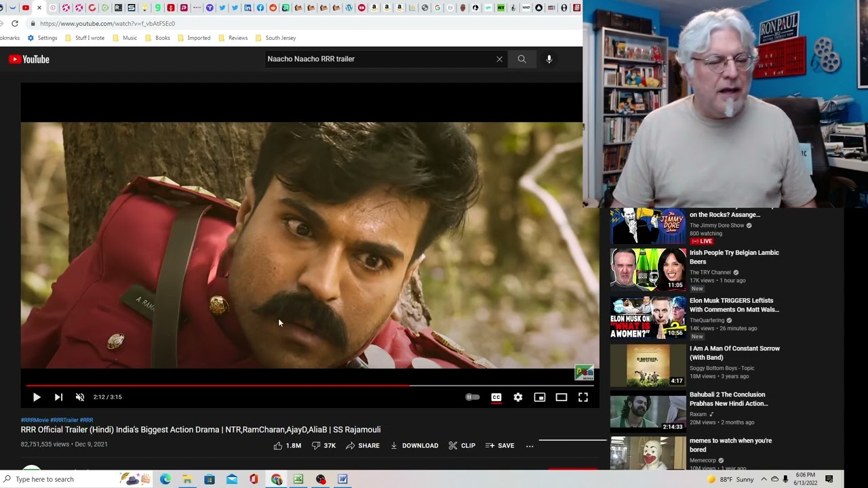Click Soggy Bottom Boys - Topic channel
868x488 pixels.
(x=722, y=368)
